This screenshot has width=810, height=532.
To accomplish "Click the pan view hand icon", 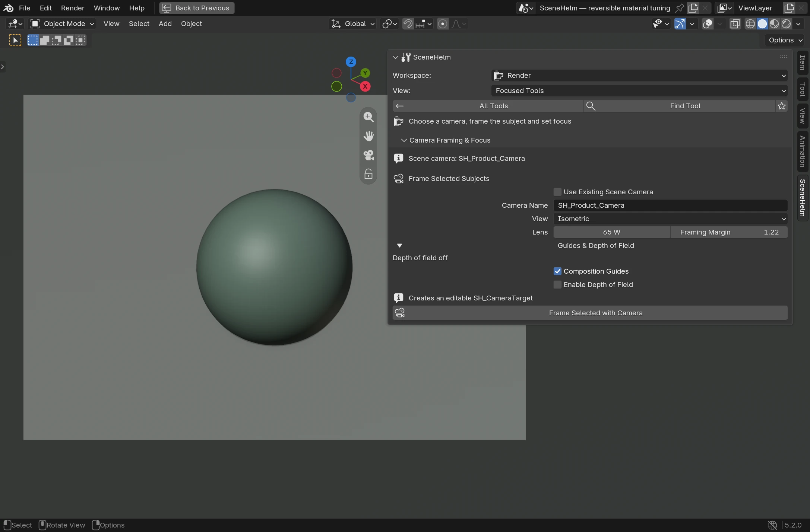I will [368, 136].
